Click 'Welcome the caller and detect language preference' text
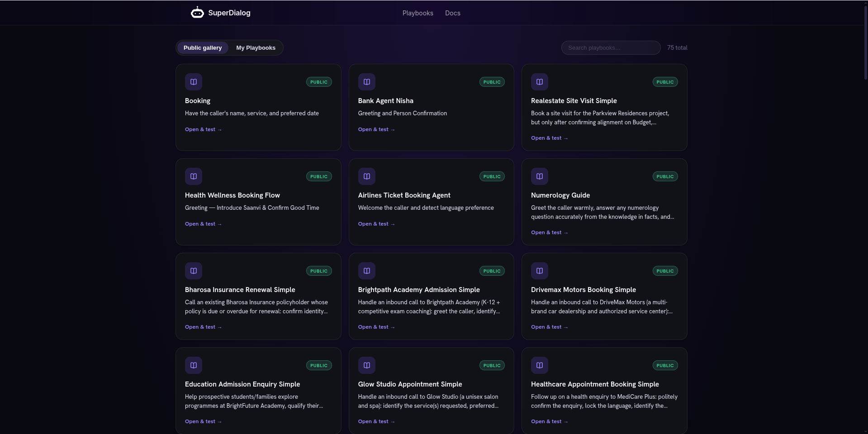Viewport: 868px width, 434px height. tap(426, 208)
